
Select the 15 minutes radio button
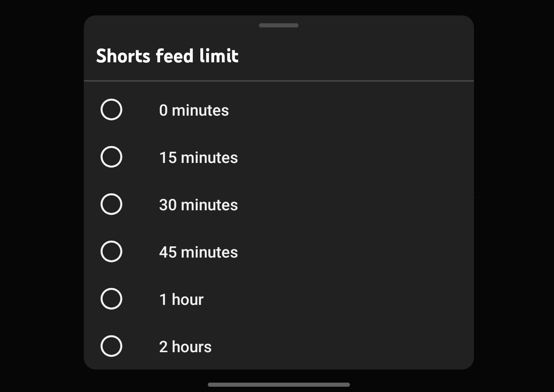click(x=111, y=157)
